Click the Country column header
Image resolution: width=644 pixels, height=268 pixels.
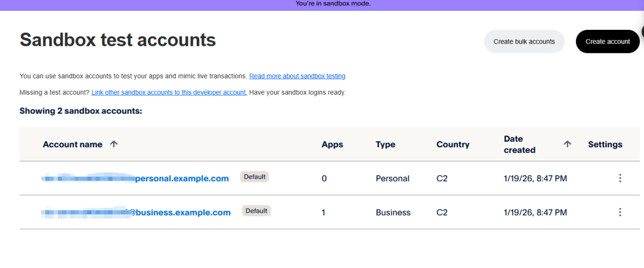[453, 144]
